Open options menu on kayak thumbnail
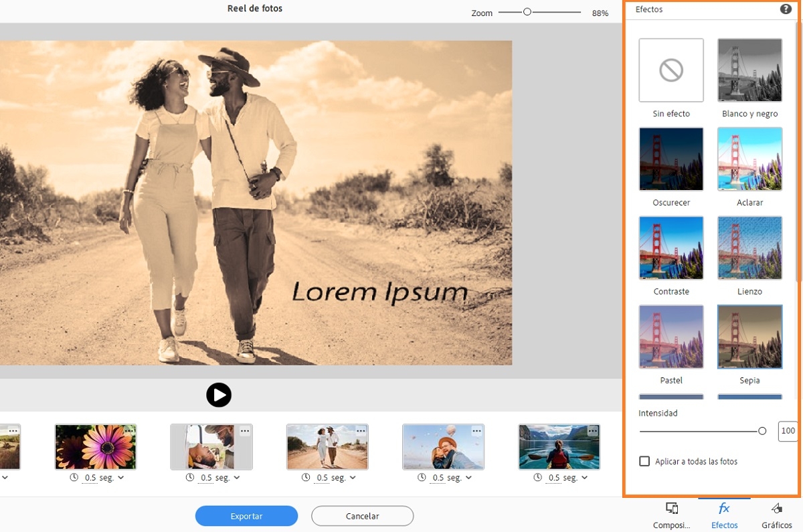This screenshot has height=532, width=803. pyautogui.click(x=593, y=432)
